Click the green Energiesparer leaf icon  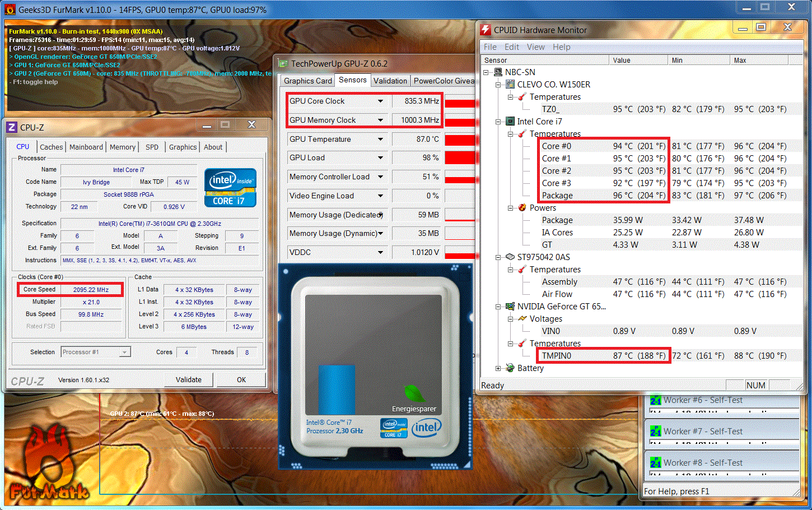coord(414,393)
